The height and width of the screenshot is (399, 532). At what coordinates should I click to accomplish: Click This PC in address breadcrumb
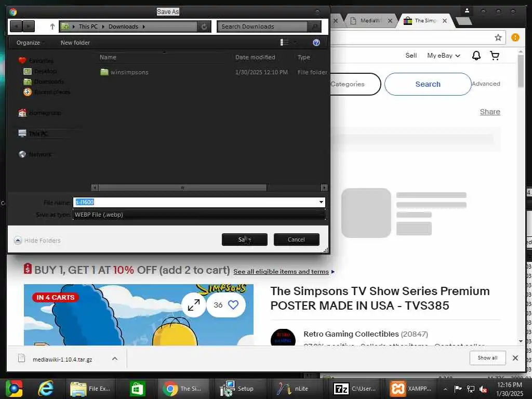pyautogui.click(x=88, y=26)
